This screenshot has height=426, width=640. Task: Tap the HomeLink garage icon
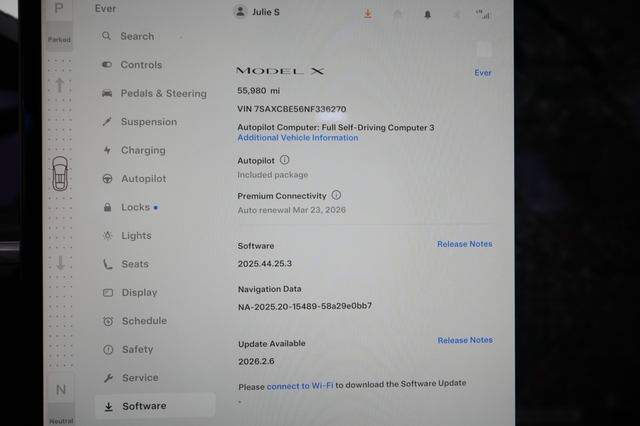tap(398, 14)
